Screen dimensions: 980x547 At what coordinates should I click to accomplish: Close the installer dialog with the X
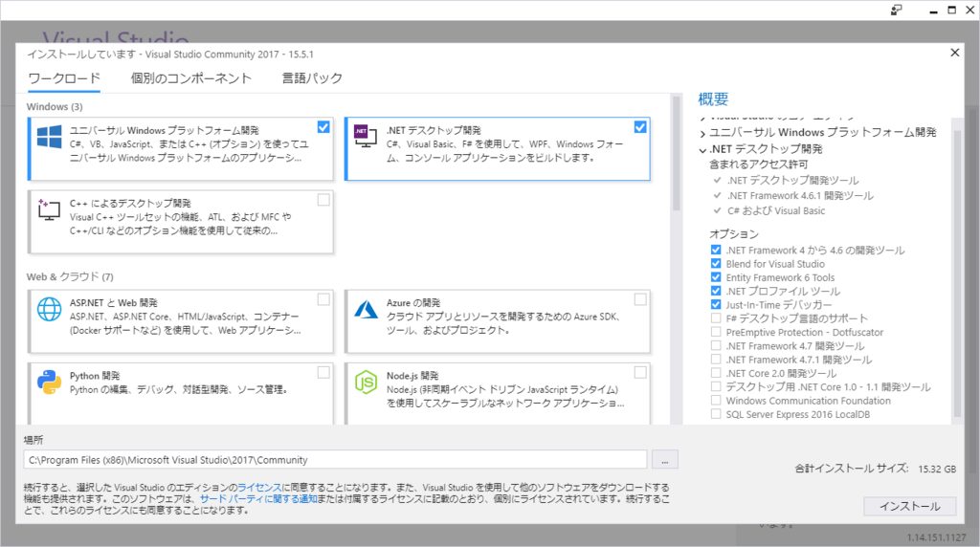tap(954, 54)
